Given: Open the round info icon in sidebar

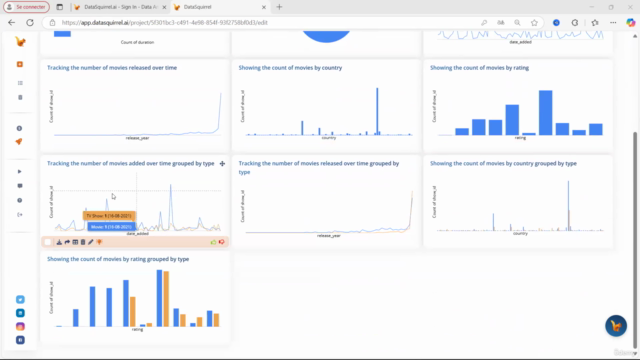Looking at the screenshot, I should (19, 129).
